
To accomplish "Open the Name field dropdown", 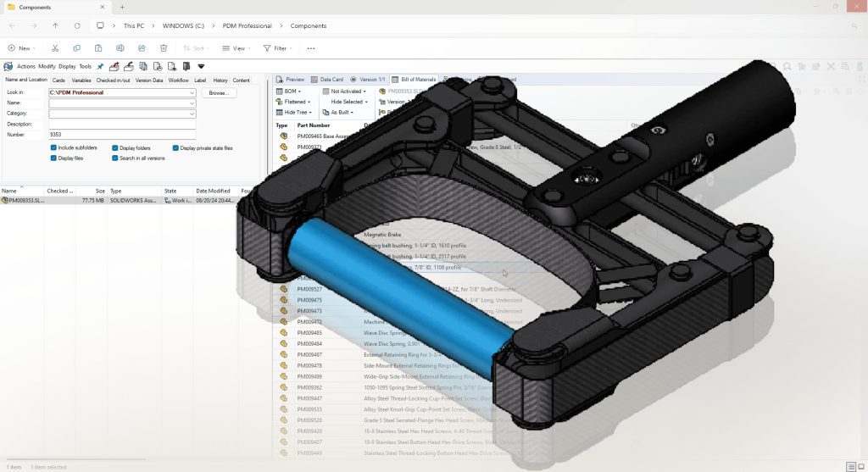I will click(192, 103).
